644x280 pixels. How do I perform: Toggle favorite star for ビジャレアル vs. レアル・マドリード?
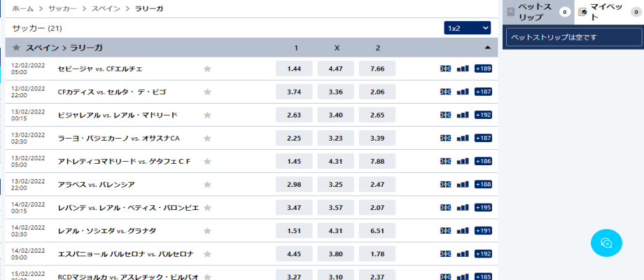pyautogui.click(x=207, y=115)
